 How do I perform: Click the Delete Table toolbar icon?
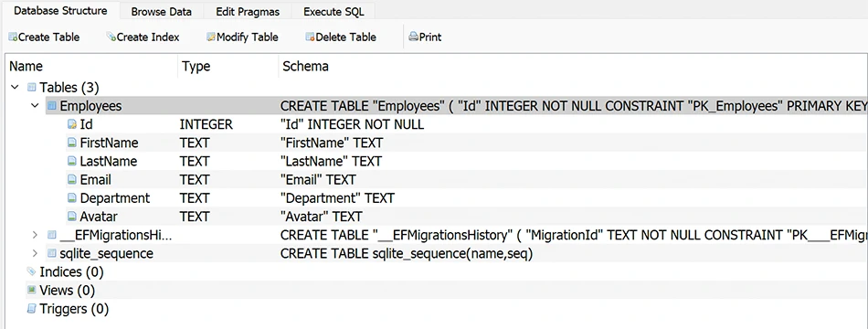pos(310,37)
